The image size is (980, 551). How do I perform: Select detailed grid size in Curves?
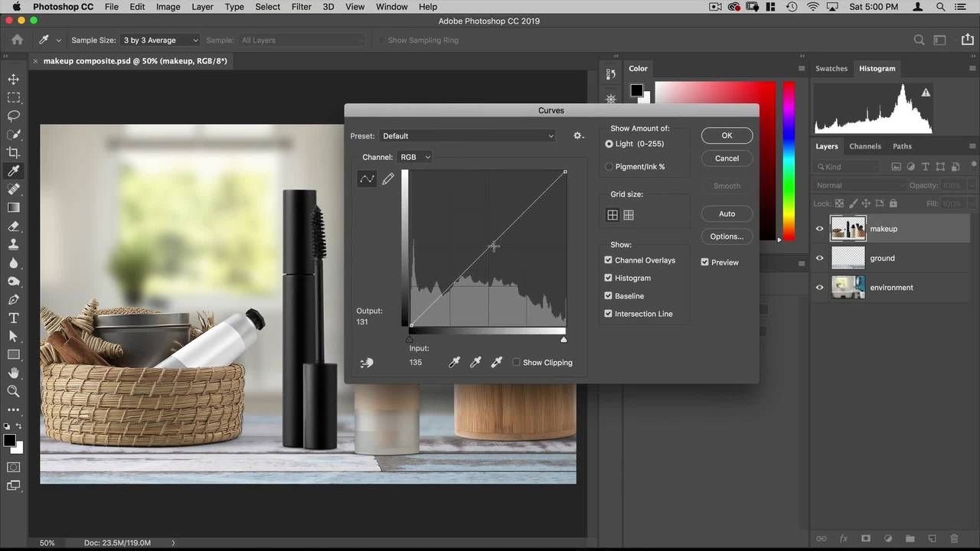(629, 215)
